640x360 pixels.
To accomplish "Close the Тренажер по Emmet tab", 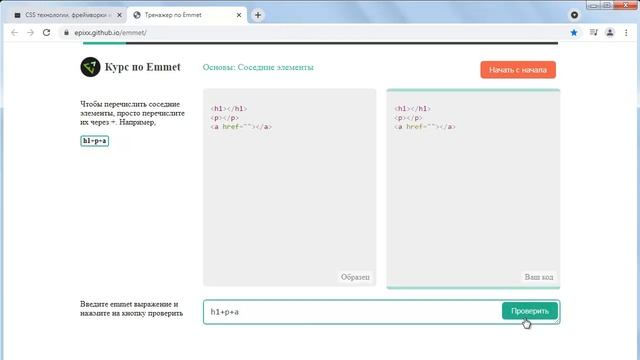I will pyautogui.click(x=239, y=15).
